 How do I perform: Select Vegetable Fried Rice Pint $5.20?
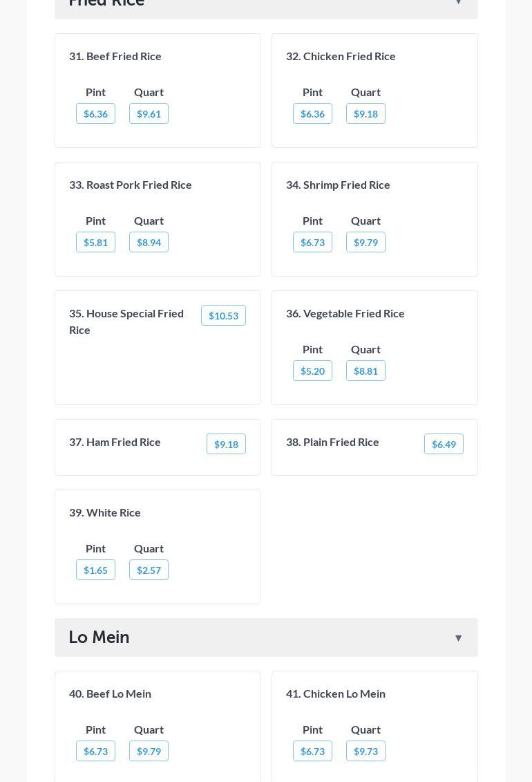(x=312, y=371)
